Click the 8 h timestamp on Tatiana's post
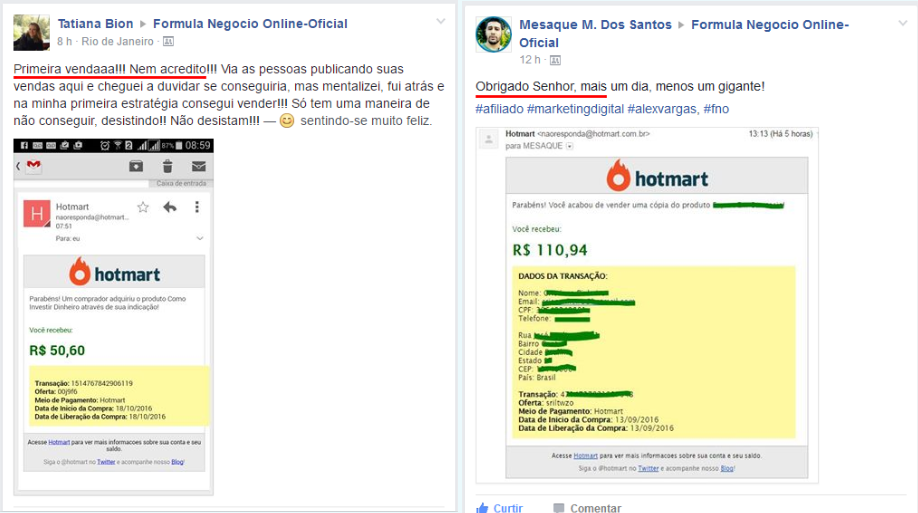 (64, 42)
